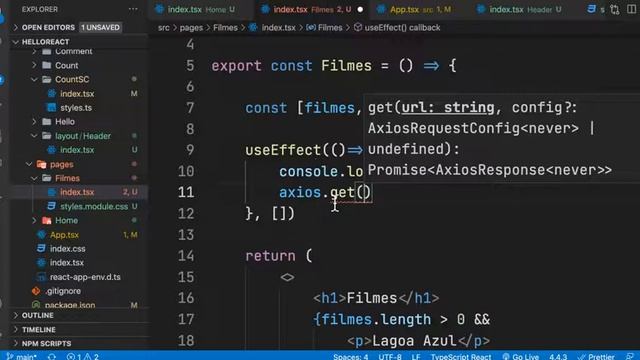640x360 pixels.
Task: Open index.tsx under layout/Header
Action: coord(77,150)
